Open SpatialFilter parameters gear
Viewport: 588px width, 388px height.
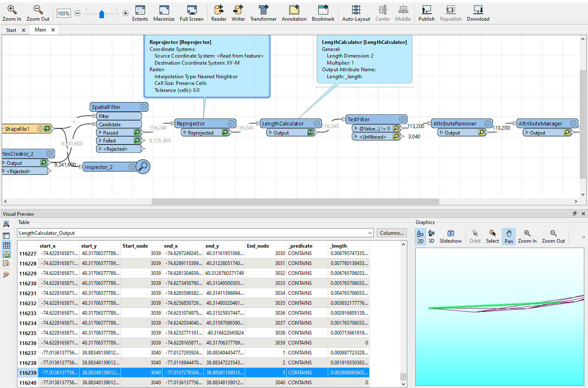tap(143, 107)
